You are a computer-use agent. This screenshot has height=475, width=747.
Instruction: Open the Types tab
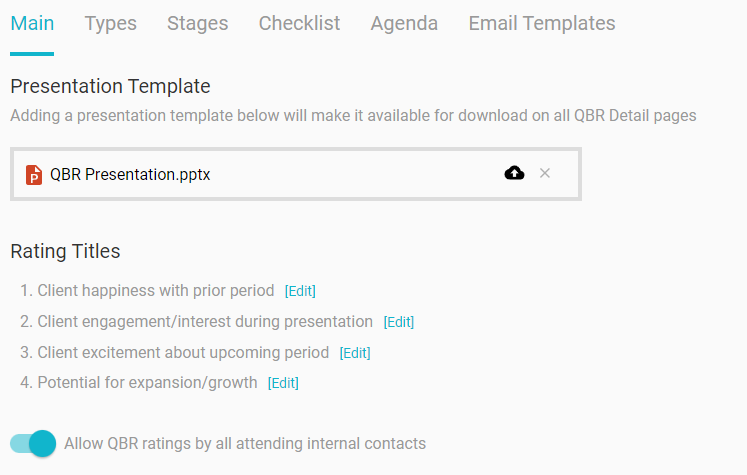(110, 23)
